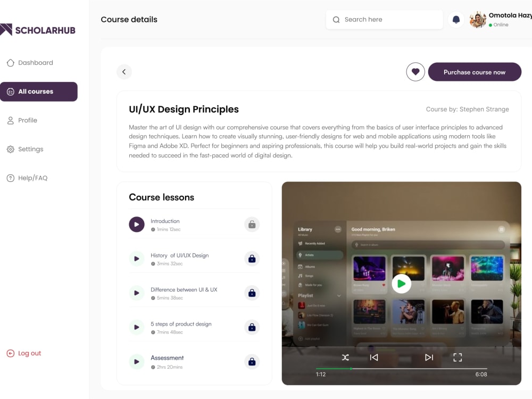Play the Introduction lesson
The width and height of the screenshot is (532, 399).
click(137, 225)
